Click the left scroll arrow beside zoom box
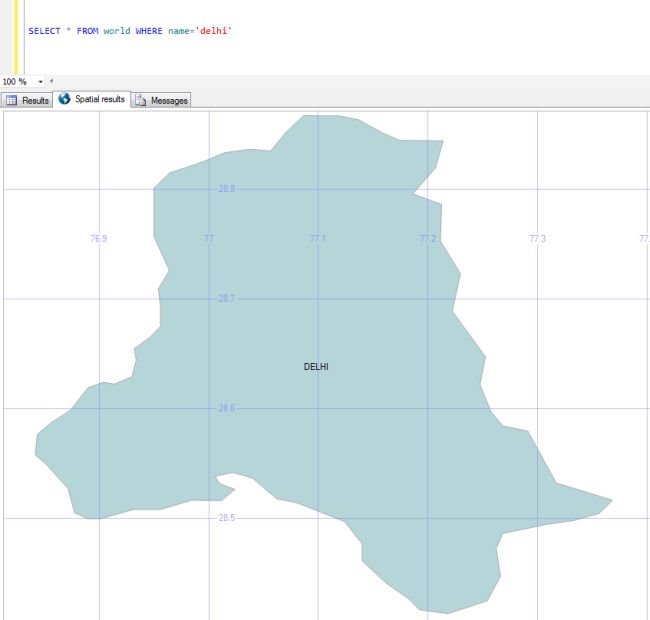Viewport: 650px width, 620px height. (51, 81)
